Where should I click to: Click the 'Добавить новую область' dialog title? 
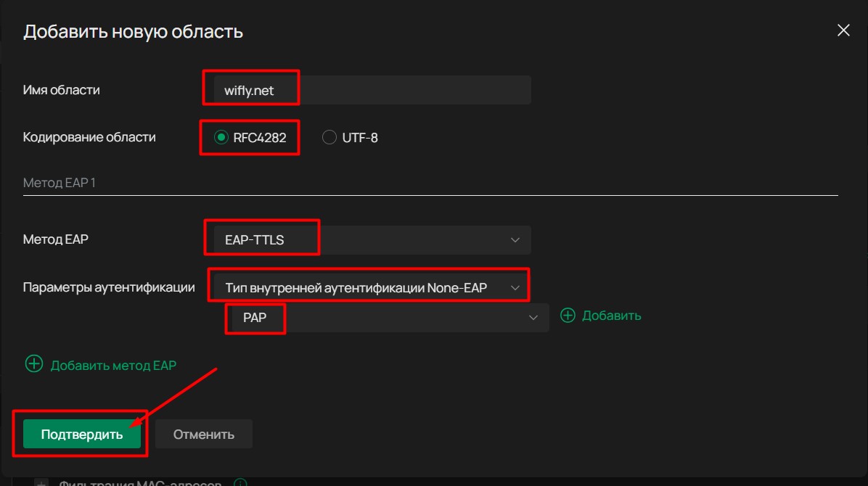134,32
